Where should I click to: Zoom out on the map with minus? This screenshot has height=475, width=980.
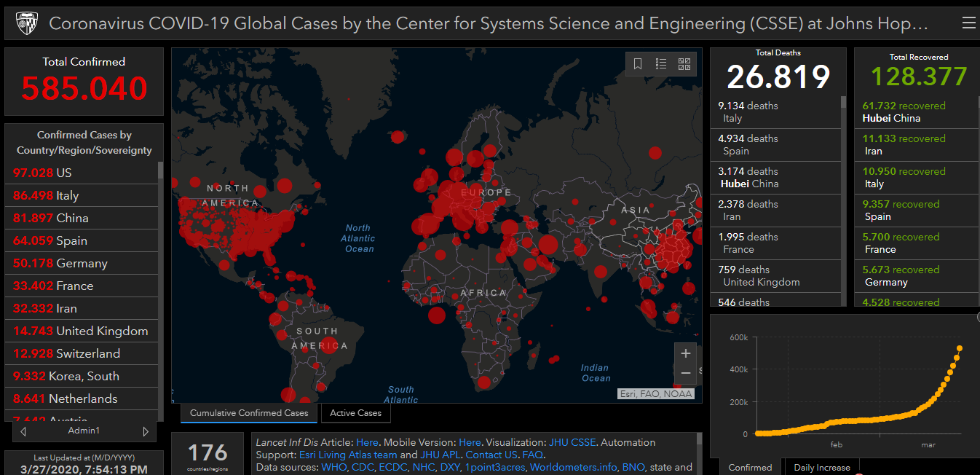pos(685,374)
